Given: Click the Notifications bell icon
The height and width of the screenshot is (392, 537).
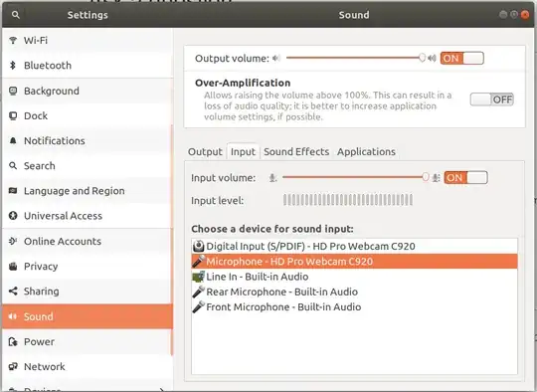Looking at the screenshot, I should (13, 140).
